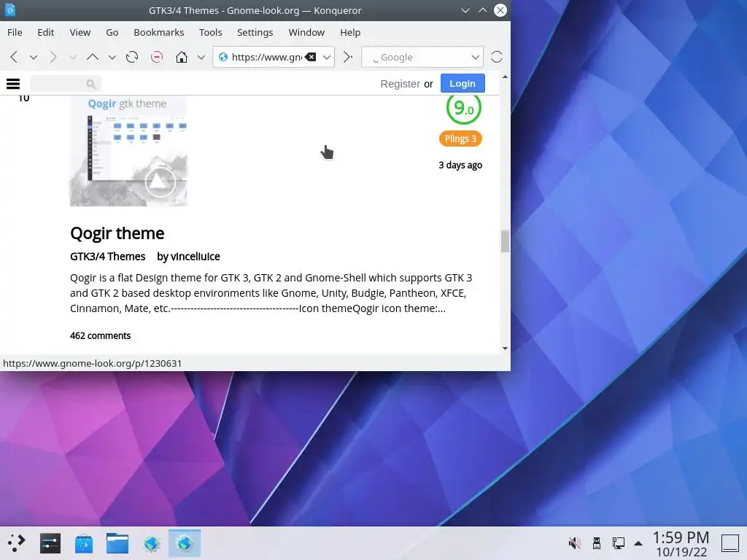This screenshot has width=747, height=560.
Task: Open the Window menu
Action: point(306,32)
